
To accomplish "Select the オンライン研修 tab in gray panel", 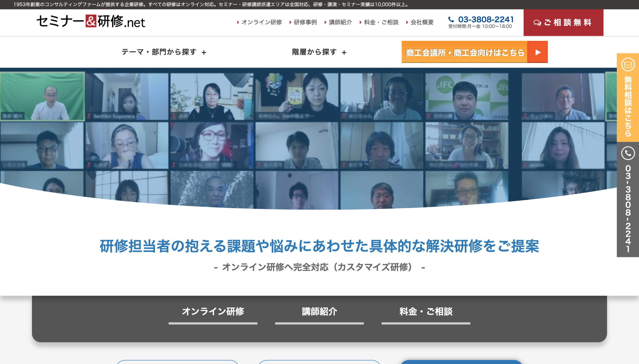I will 213,312.
